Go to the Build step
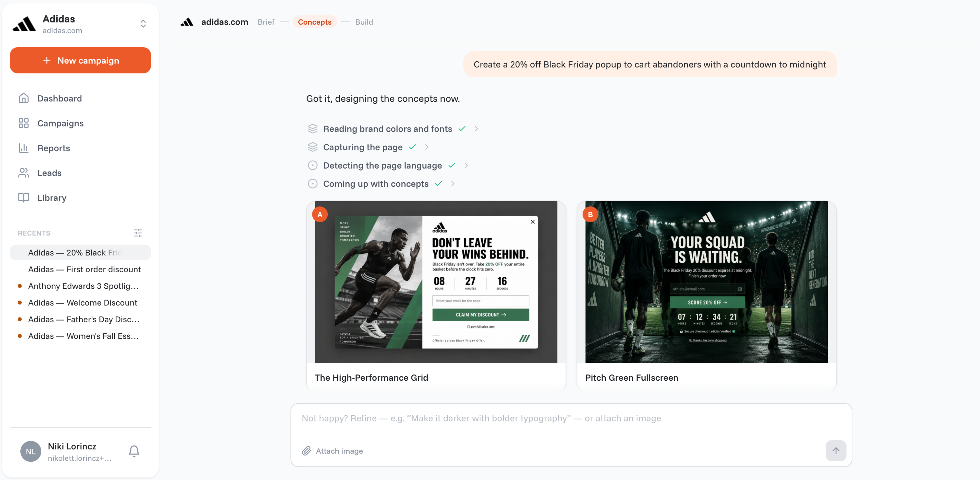980x480 pixels. (x=364, y=22)
